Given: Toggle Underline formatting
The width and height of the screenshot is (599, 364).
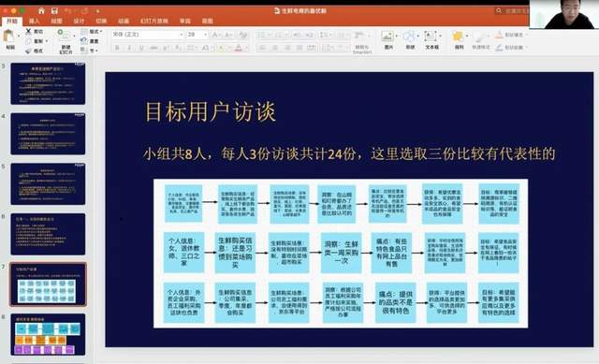Looking at the screenshot, I should [x=141, y=48].
